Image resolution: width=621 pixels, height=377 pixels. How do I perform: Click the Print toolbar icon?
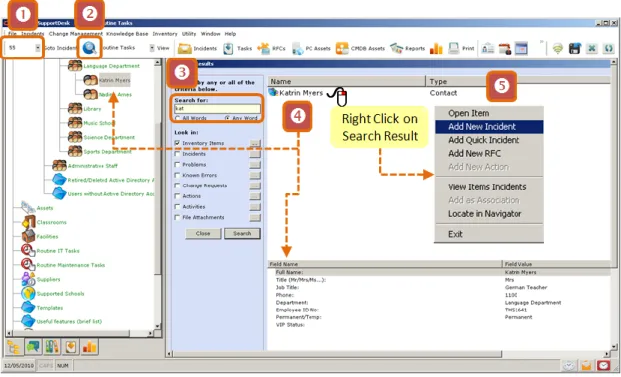point(461,48)
